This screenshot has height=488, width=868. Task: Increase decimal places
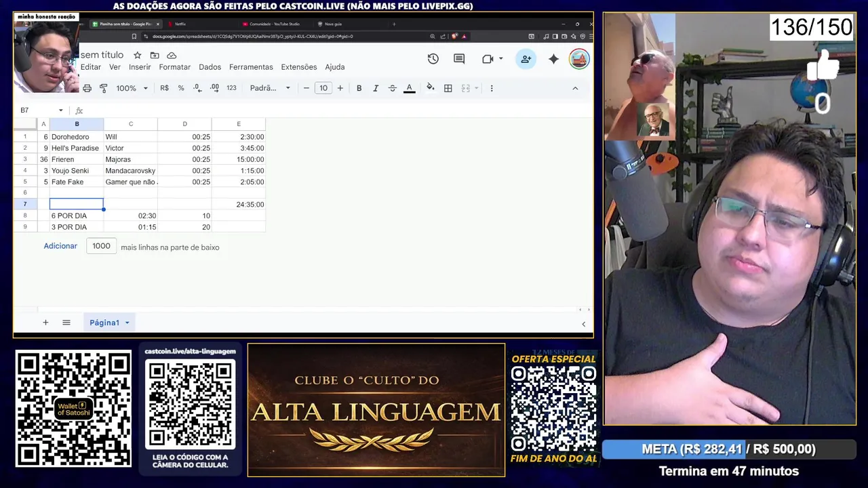(x=214, y=88)
